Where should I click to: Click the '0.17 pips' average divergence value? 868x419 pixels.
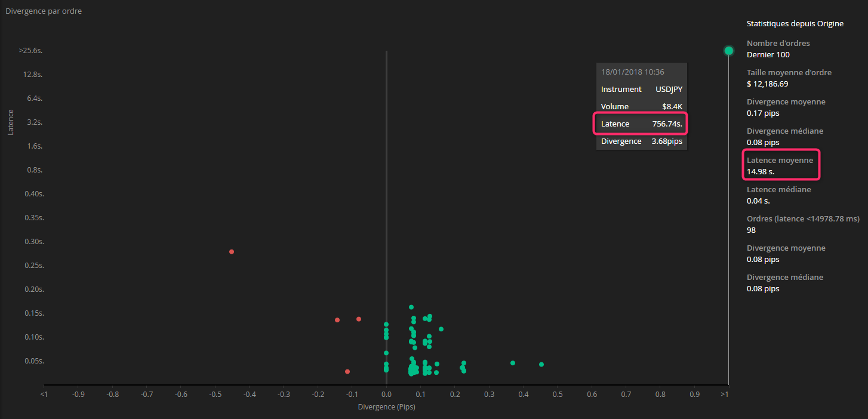coord(763,113)
